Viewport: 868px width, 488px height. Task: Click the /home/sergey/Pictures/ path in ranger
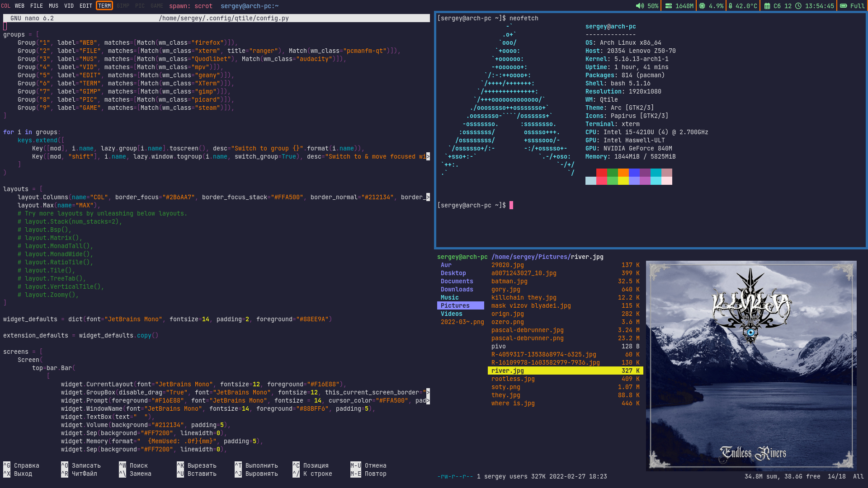[x=531, y=257]
